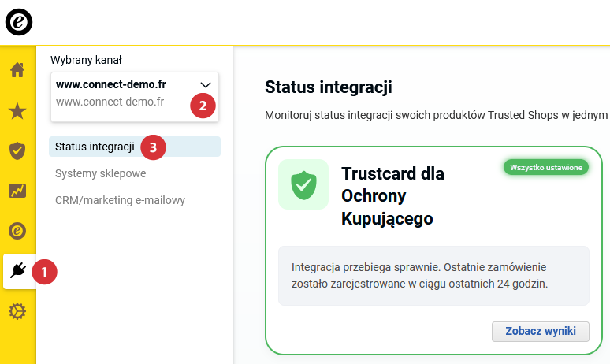Click the Trustcard dla Ochrony Kupującego title
The image size is (610, 364).
[x=392, y=196]
